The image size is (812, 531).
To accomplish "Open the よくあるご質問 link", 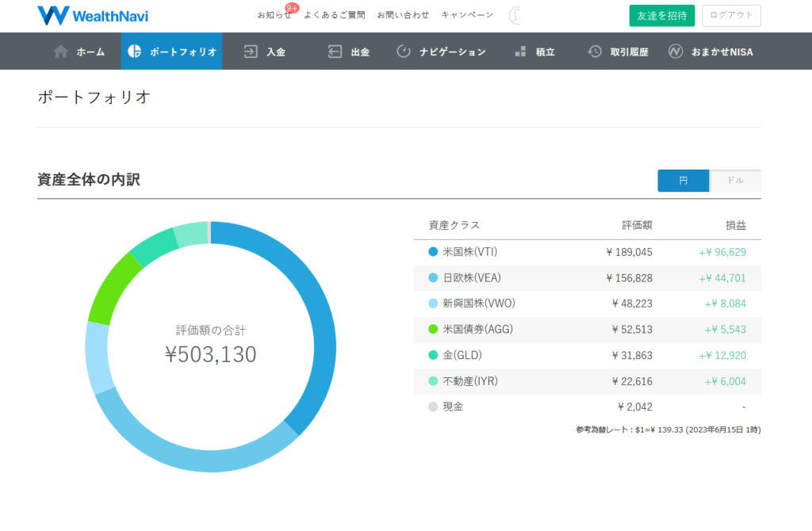I will click(334, 15).
